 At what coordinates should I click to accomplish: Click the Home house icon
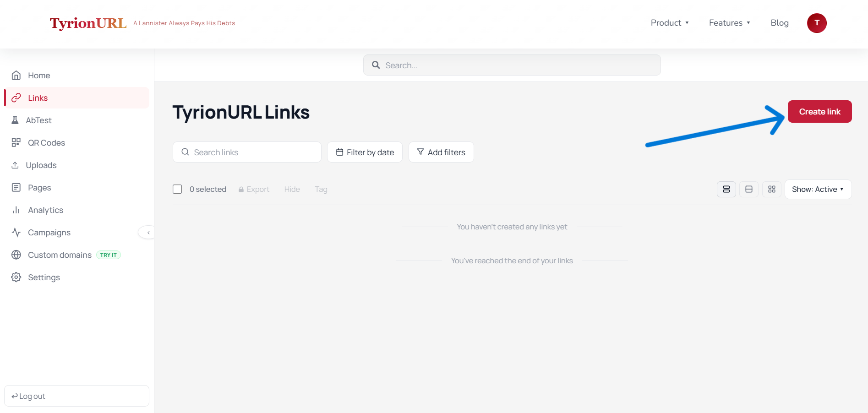pos(16,75)
